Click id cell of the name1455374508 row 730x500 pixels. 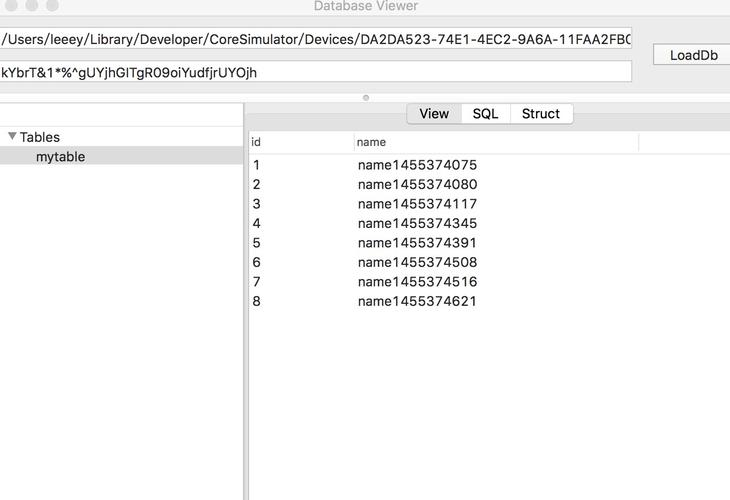(257, 263)
